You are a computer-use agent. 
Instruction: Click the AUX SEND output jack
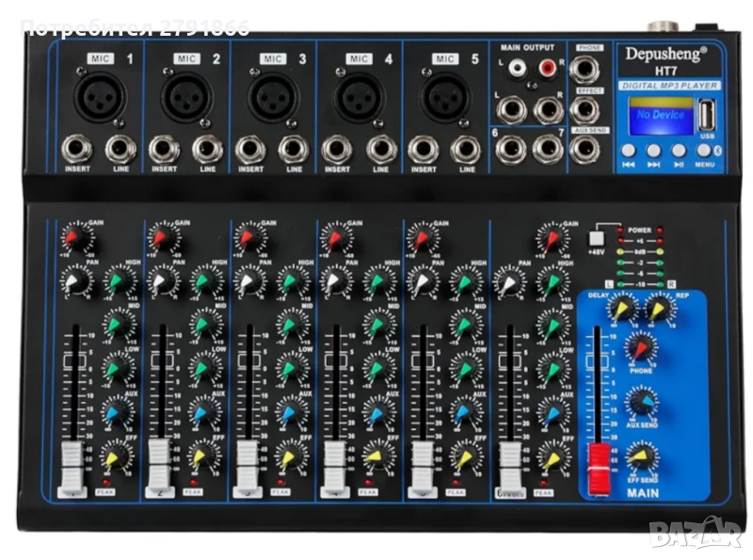pos(586,147)
